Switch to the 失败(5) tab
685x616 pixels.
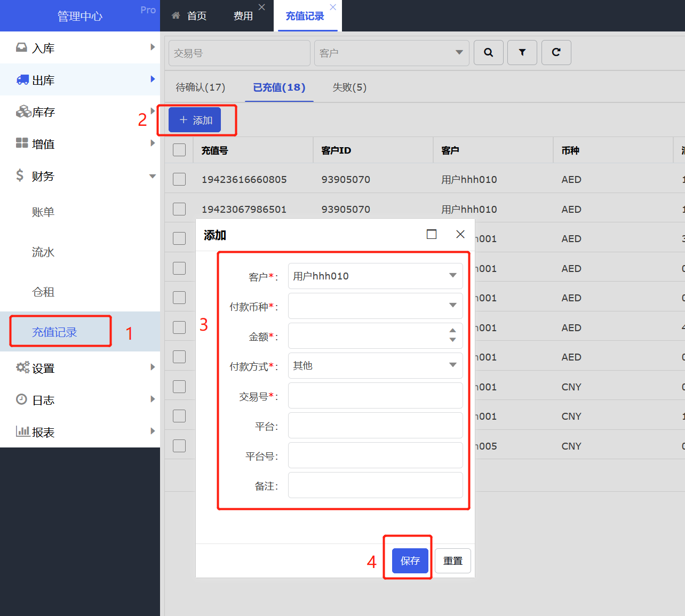[349, 87]
